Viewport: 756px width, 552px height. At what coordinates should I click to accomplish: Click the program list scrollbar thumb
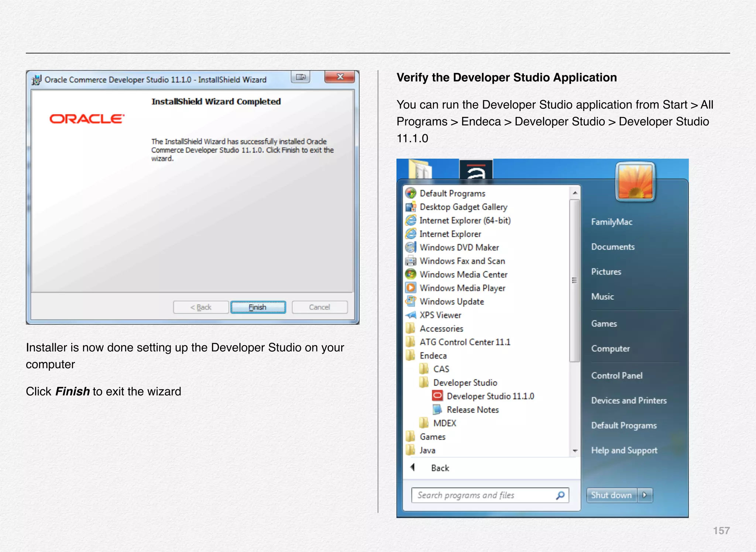[x=574, y=281]
